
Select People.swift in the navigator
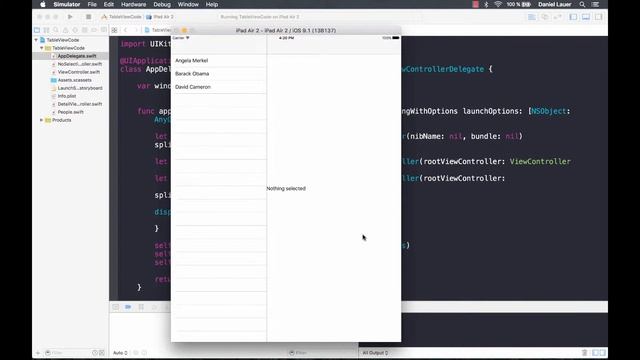[70, 112]
